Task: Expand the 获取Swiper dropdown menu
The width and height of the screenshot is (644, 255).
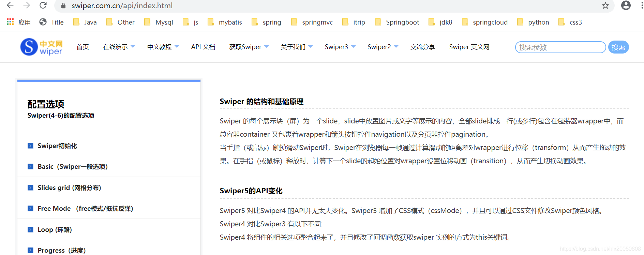Action: [x=249, y=47]
